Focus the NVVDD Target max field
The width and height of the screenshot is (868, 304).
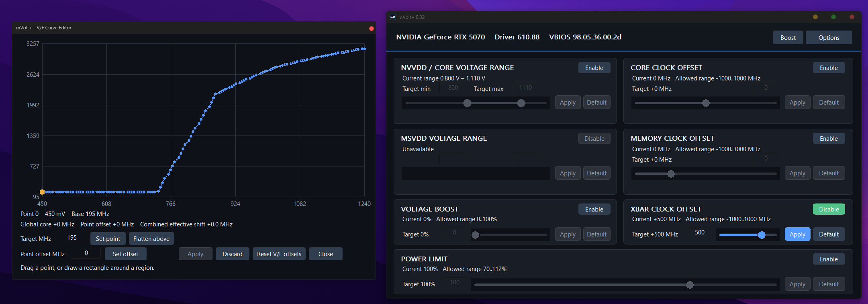point(525,88)
